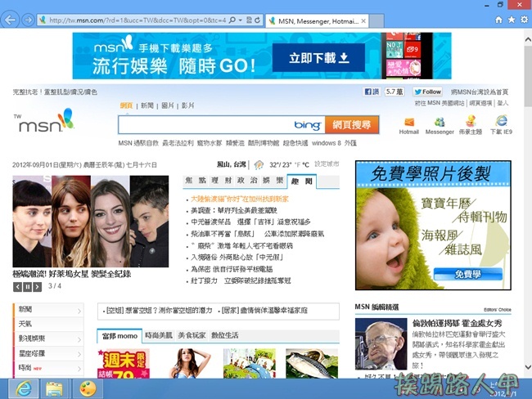Select the 娛樂 news tab
Image resolution: width=532 pixels, height=399 pixels.
click(x=273, y=181)
